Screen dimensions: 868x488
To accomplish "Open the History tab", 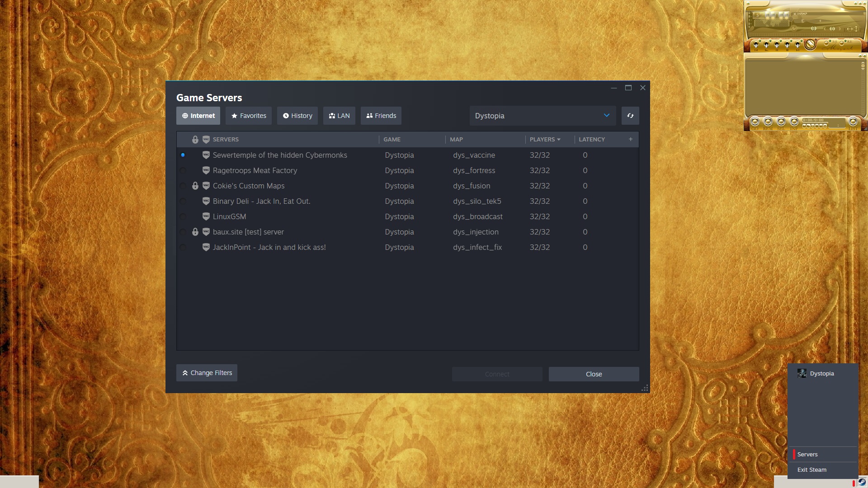I will coord(297,116).
